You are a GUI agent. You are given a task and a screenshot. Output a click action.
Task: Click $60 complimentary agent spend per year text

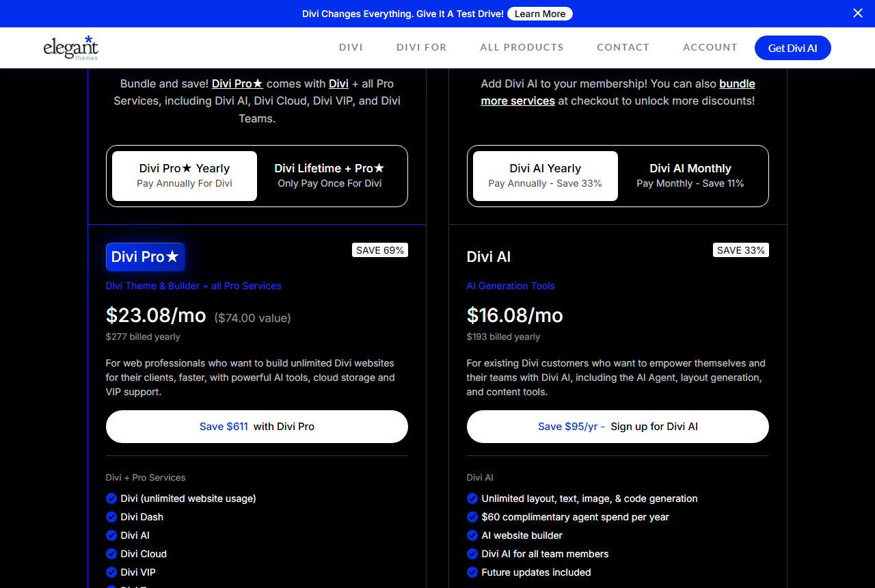pos(576,517)
